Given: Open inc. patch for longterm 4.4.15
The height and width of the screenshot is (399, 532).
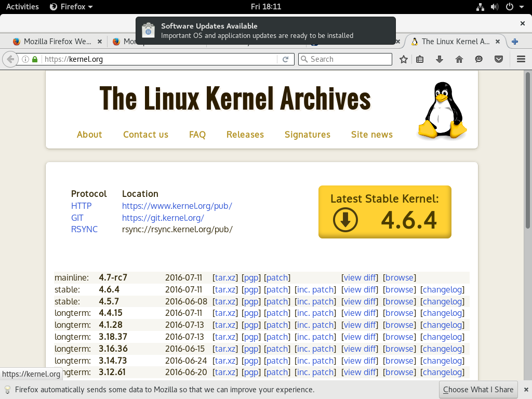Looking at the screenshot, I should click(x=315, y=313).
